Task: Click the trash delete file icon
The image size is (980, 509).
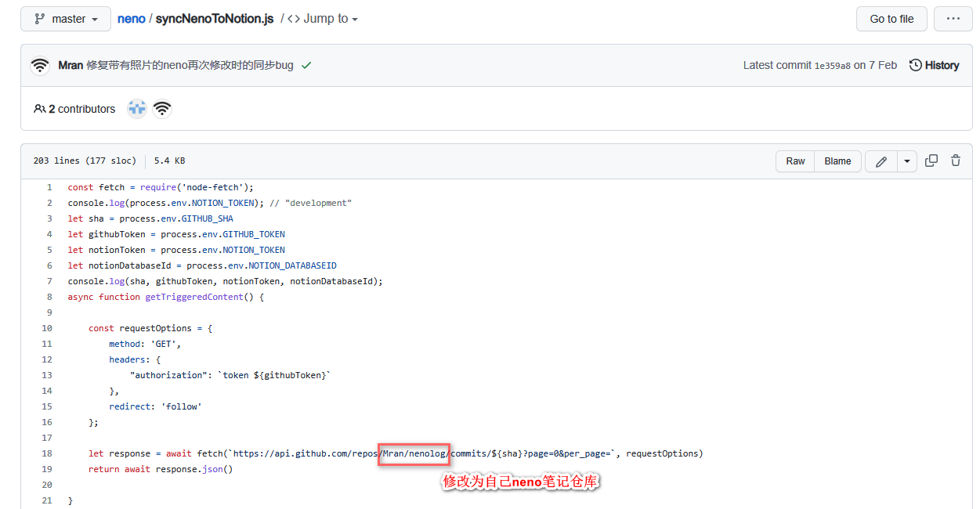Action: 956,161
